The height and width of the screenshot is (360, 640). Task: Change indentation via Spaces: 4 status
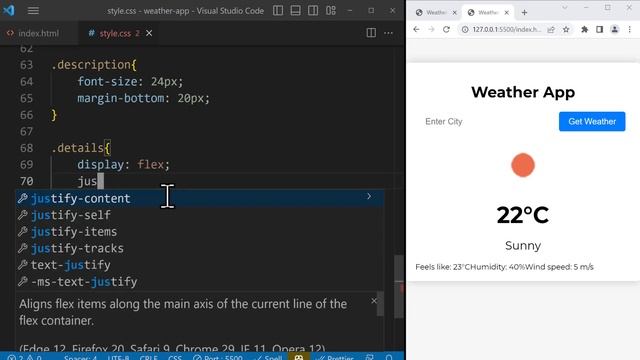80,357
